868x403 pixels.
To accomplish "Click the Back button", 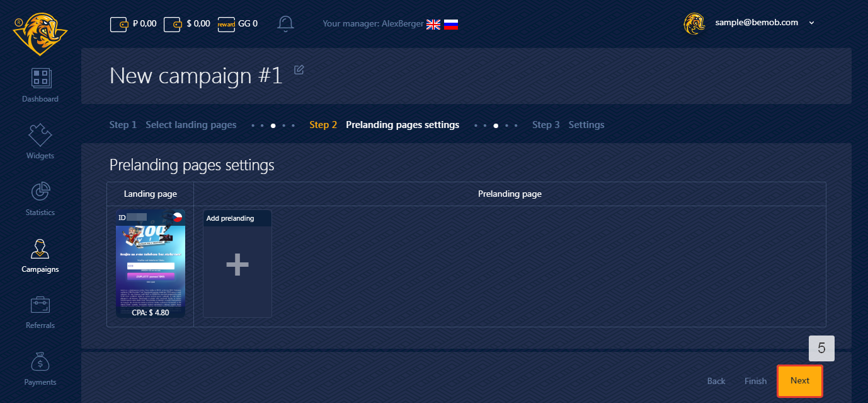I will 716,381.
